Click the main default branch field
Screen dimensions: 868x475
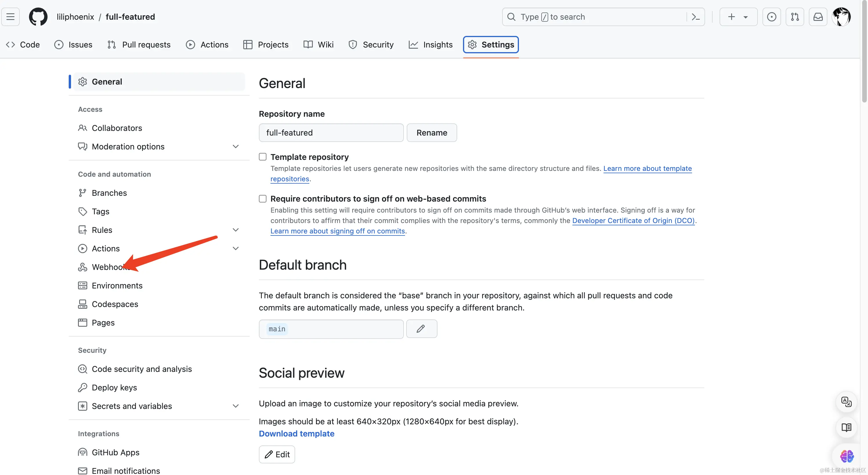tap(331, 329)
